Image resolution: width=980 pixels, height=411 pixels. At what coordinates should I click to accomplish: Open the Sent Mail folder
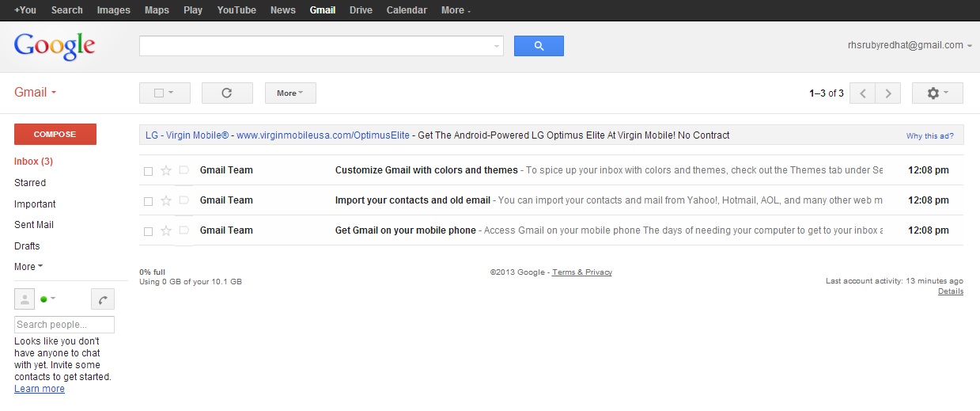pos(34,225)
